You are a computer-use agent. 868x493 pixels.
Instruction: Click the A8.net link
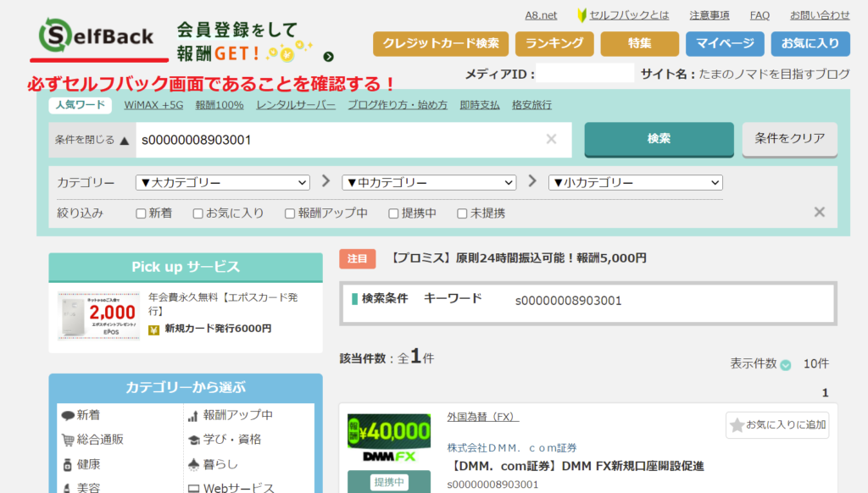[x=541, y=15]
